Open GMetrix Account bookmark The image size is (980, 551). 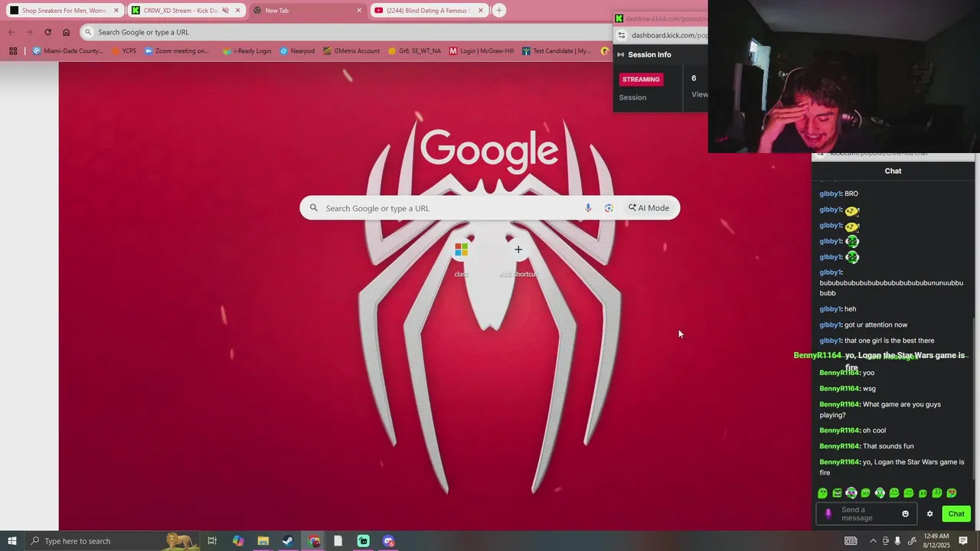point(351,51)
